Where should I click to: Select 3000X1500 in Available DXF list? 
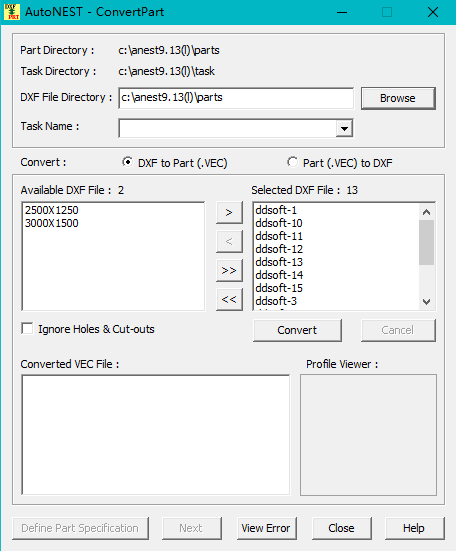52,223
